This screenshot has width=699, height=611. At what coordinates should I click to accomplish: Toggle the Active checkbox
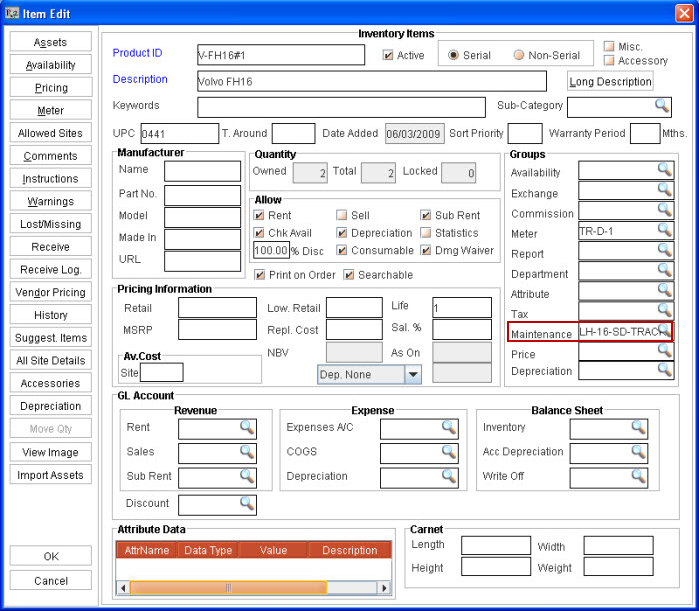tap(388, 56)
